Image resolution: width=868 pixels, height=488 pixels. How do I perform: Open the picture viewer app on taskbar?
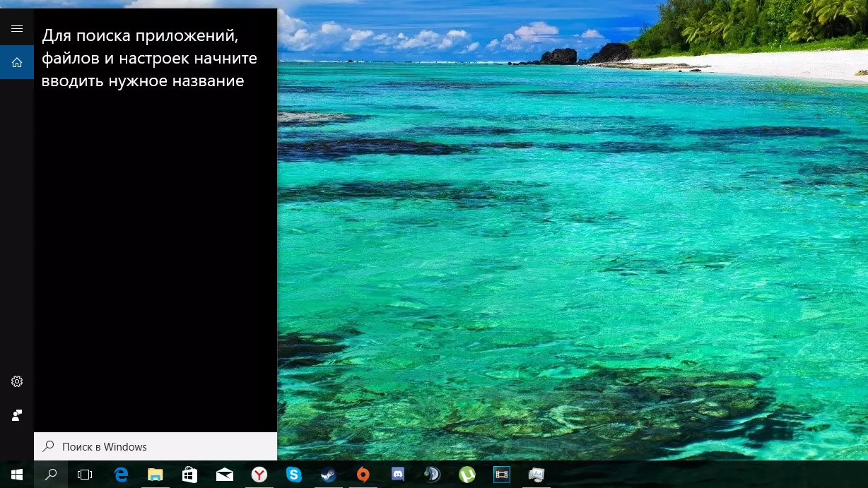click(x=536, y=475)
